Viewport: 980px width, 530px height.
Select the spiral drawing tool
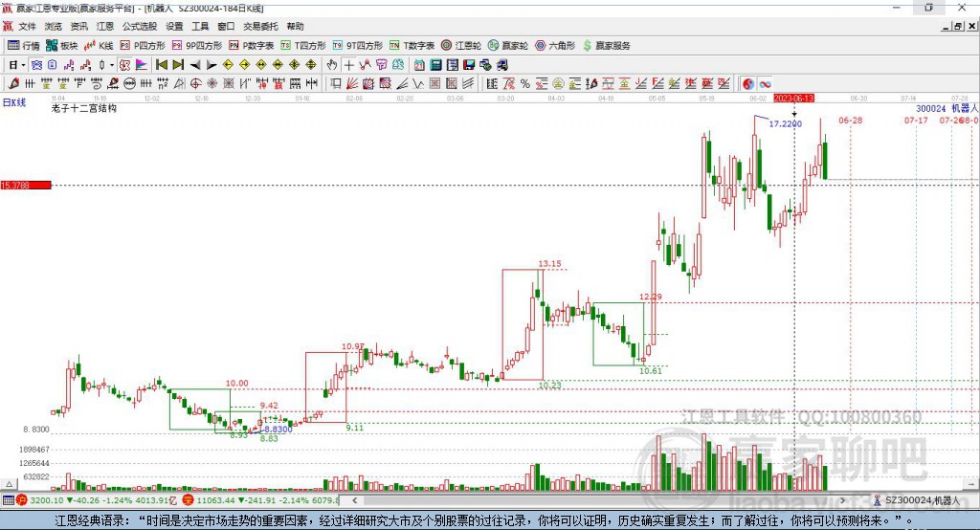click(x=97, y=84)
